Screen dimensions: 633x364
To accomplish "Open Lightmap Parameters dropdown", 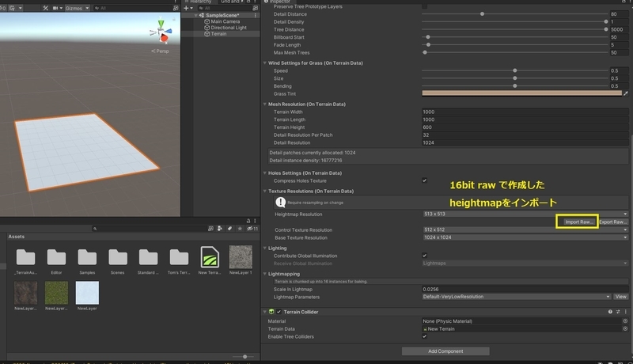I will coord(517,297).
